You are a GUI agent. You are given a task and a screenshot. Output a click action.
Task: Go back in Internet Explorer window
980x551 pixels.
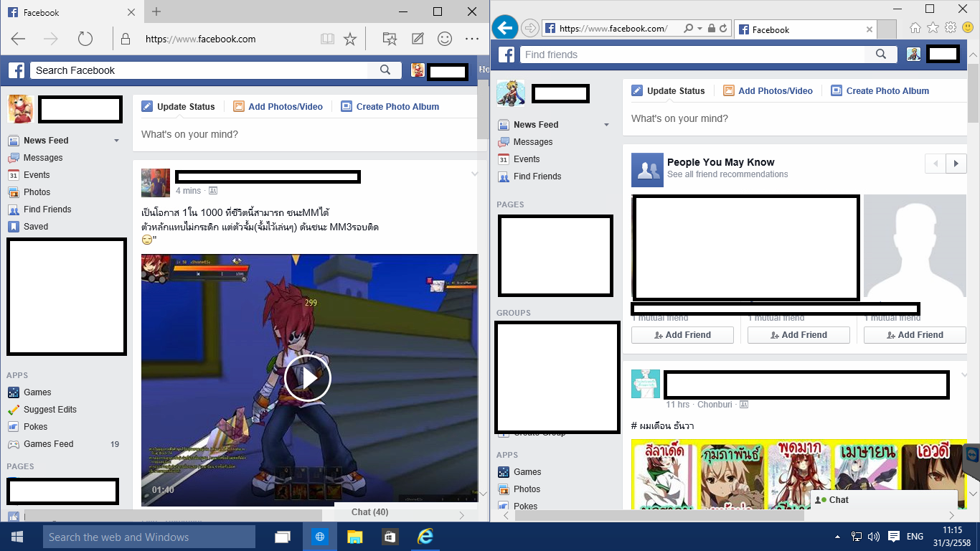(x=506, y=28)
